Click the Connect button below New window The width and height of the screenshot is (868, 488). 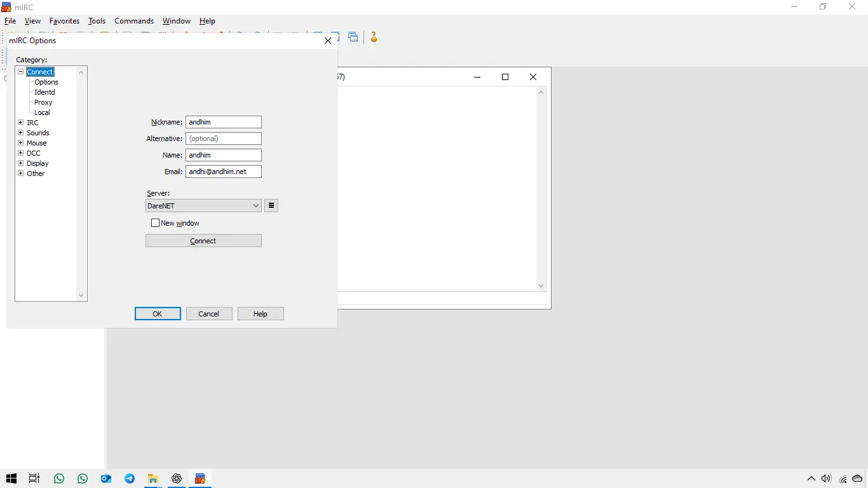point(203,241)
